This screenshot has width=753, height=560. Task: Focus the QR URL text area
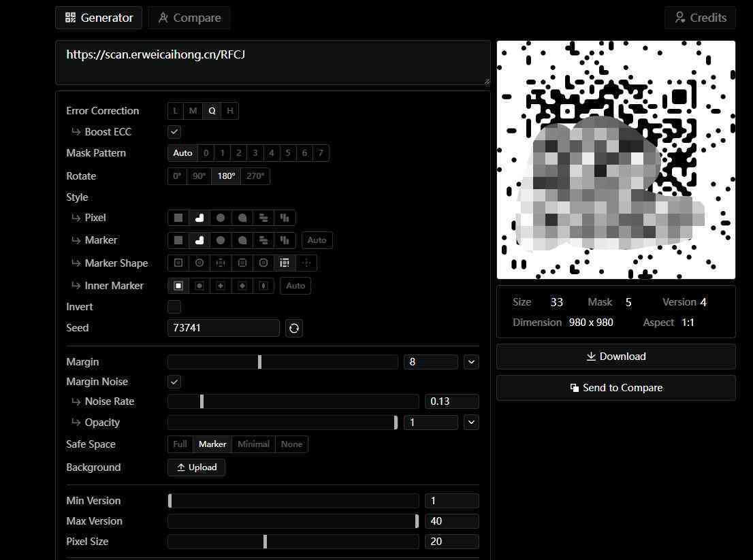273,63
